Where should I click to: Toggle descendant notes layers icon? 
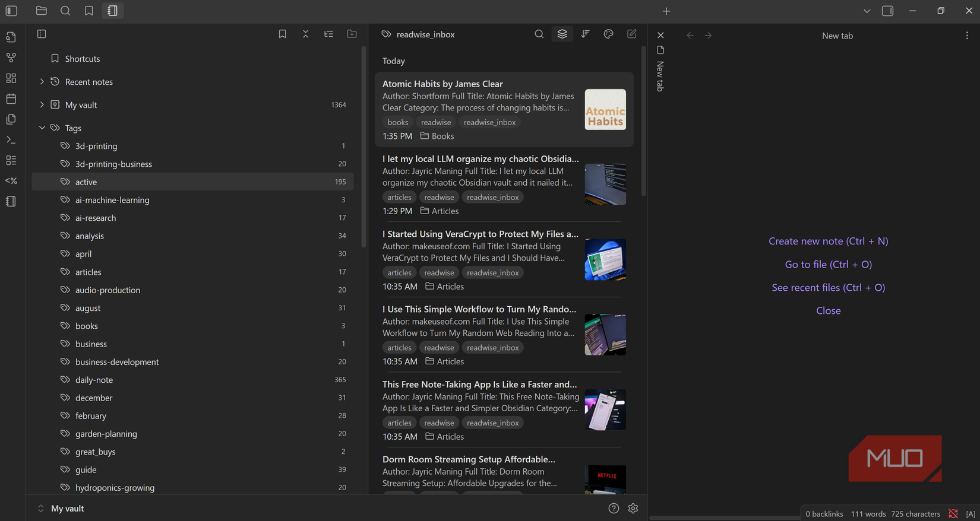pyautogui.click(x=562, y=34)
